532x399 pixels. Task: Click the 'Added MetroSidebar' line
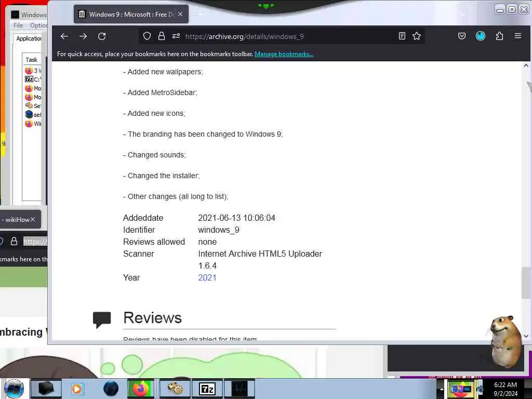[x=160, y=92]
